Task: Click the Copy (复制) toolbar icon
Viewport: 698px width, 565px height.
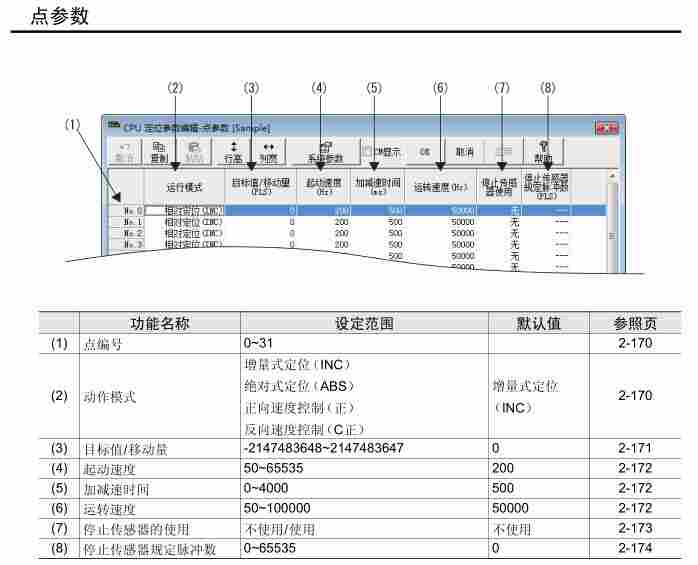Action: [159, 151]
